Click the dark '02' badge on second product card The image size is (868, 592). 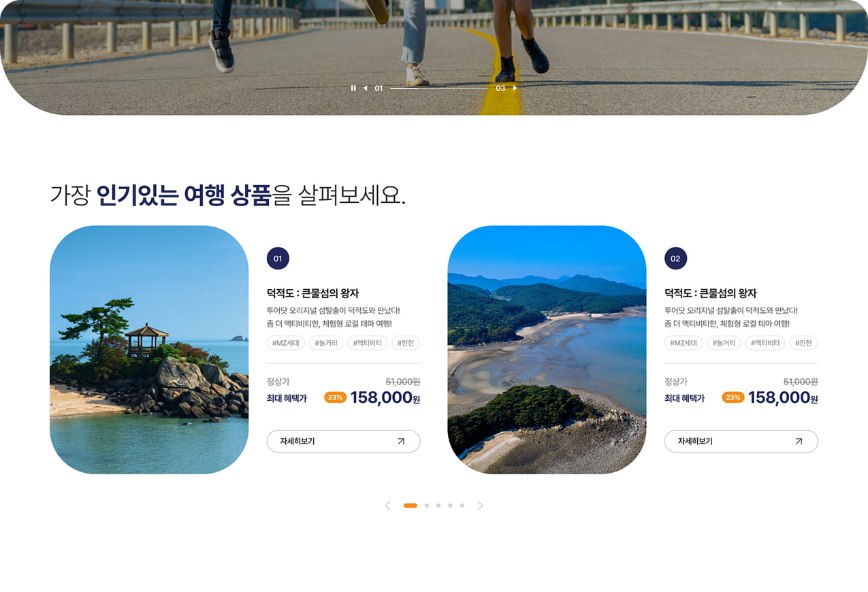pos(675,259)
